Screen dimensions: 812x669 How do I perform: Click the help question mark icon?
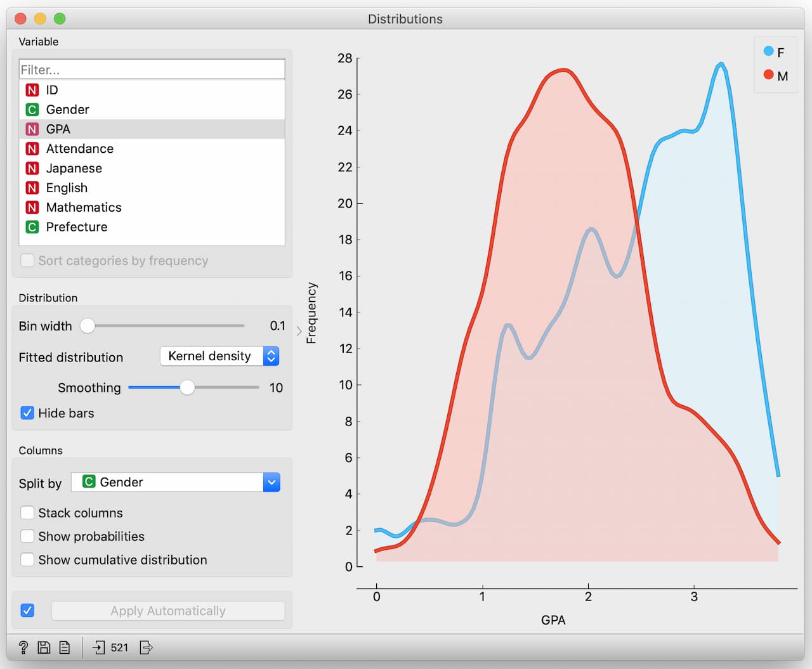(23, 647)
